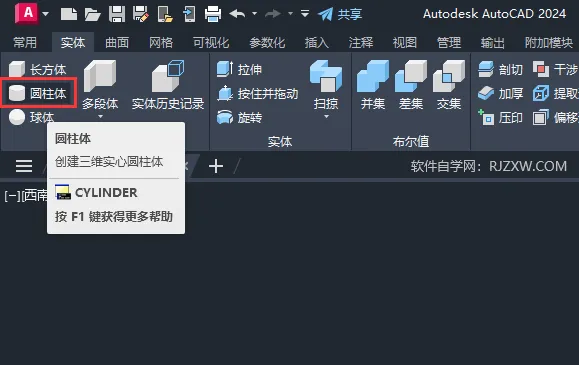Switch to the 网格 tab

(x=161, y=42)
